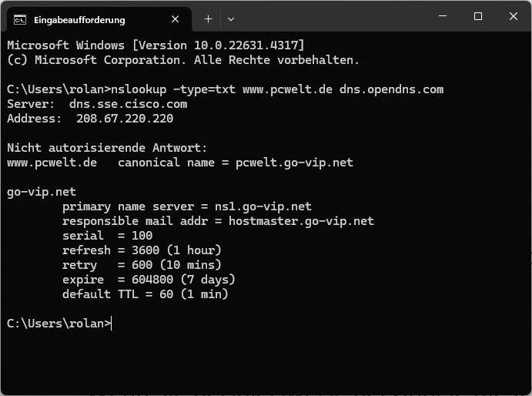Click the Eingabeaufforderung terminal icon in the tab
The height and width of the screenshot is (396, 532).
coord(20,19)
